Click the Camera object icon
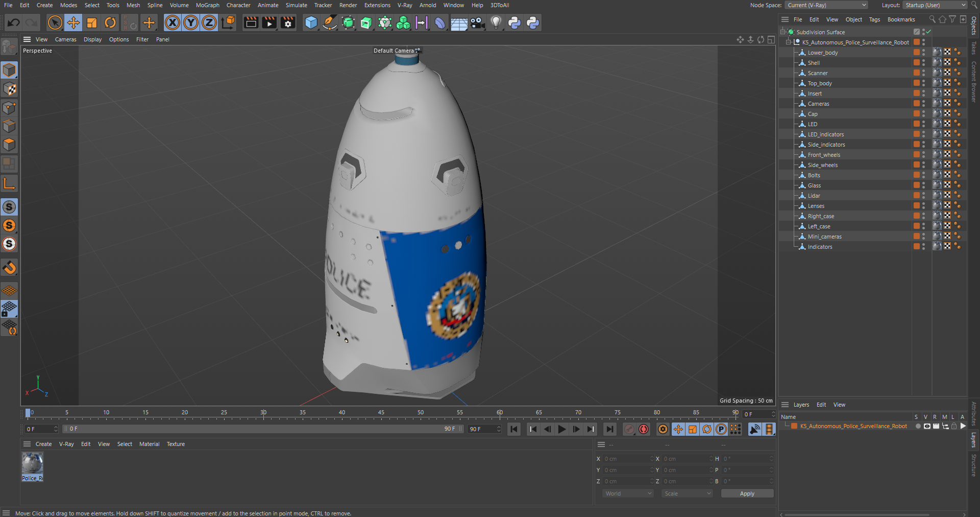 coord(477,22)
